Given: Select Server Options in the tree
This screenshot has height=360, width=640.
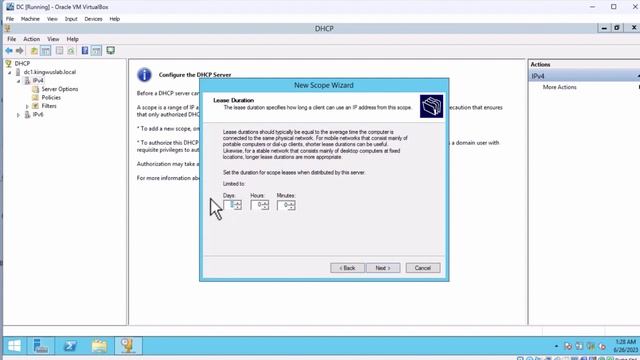Looking at the screenshot, I should click(60, 89).
